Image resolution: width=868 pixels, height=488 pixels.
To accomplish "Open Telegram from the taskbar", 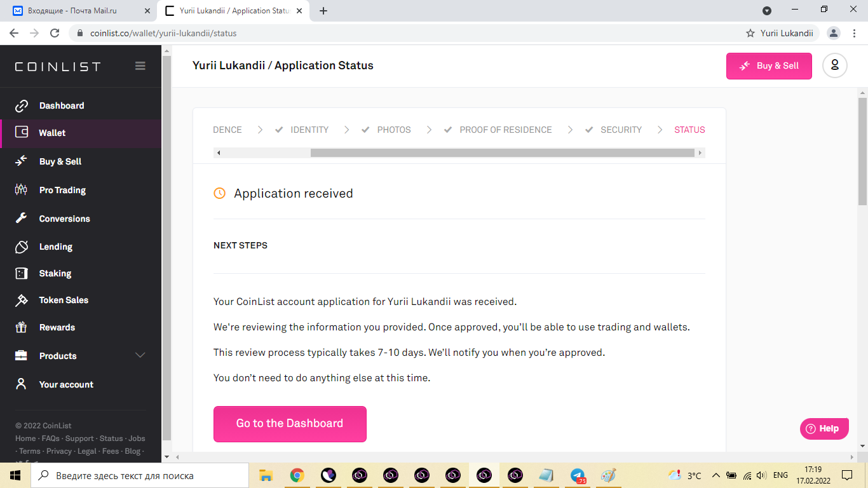I will tap(578, 475).
